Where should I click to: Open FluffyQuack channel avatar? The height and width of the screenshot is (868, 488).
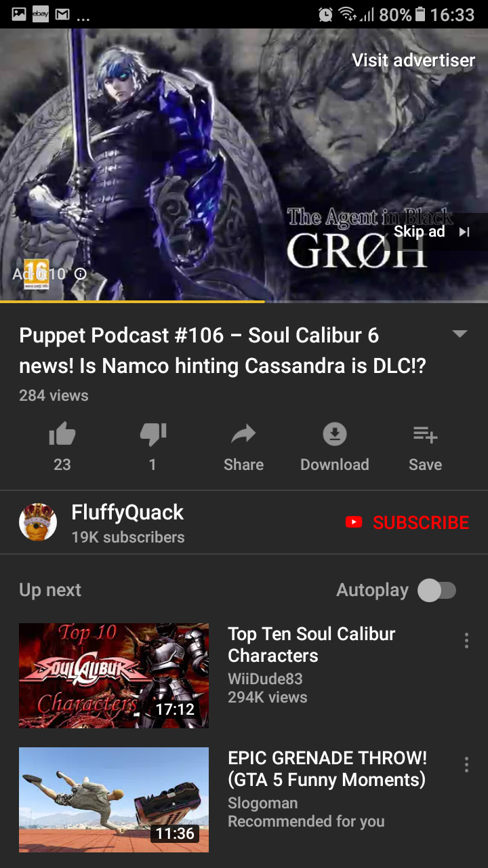tap(38, 522)
